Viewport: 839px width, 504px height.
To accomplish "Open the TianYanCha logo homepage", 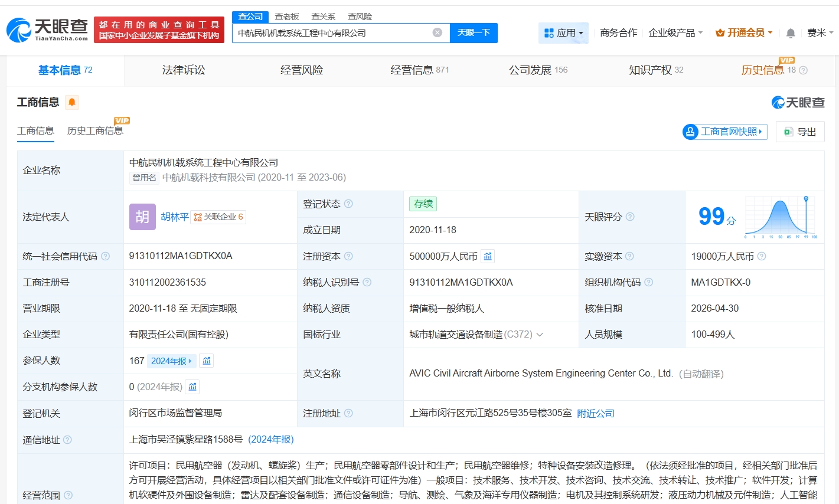I will pyautogui.click(x=47, y=30).
